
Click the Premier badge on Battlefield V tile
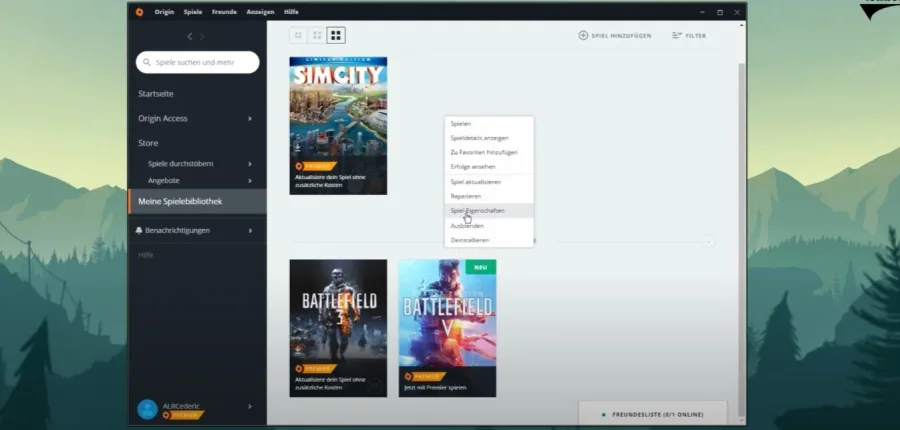pyautogui.click(x=425, y=377)
